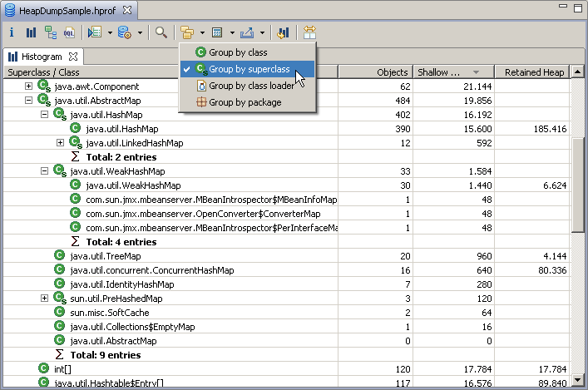Open the Dominator Tree icon

click(51, 33)
